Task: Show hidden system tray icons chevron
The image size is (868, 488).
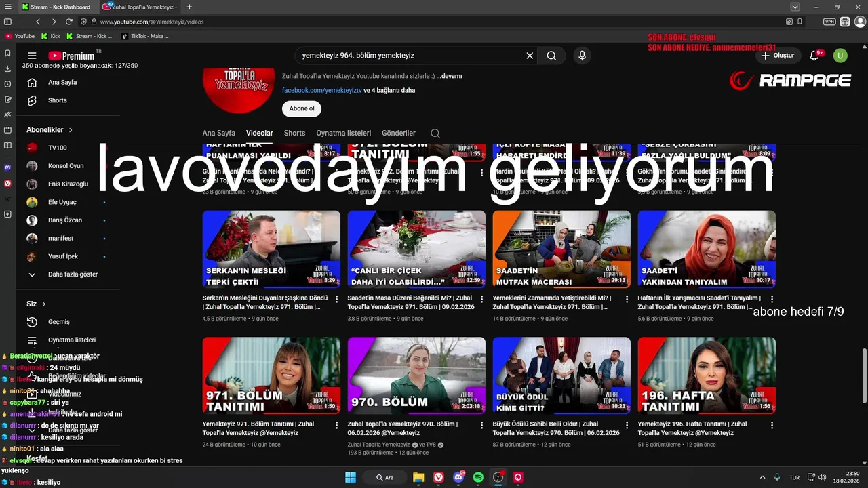Action: [762, 477]
